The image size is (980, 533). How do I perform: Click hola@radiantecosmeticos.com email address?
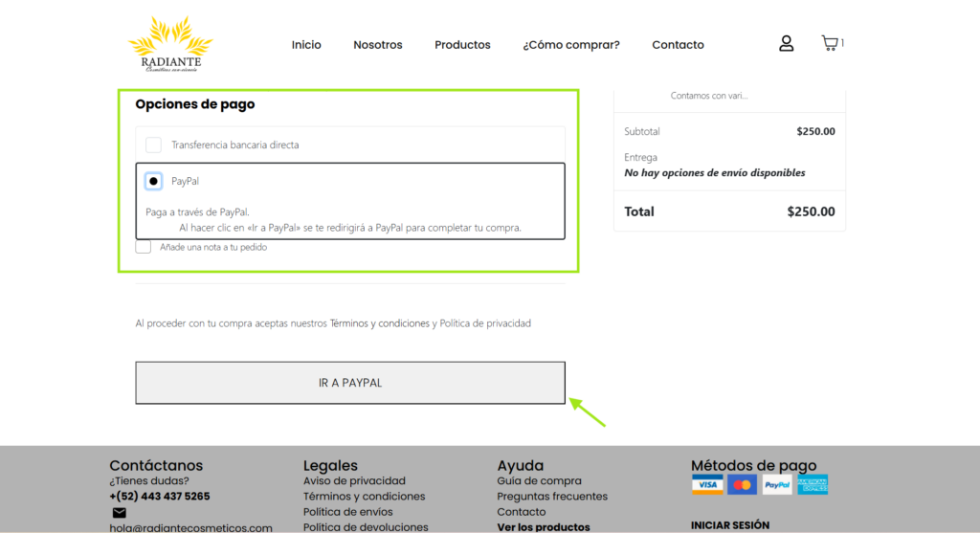coord(191,527)
